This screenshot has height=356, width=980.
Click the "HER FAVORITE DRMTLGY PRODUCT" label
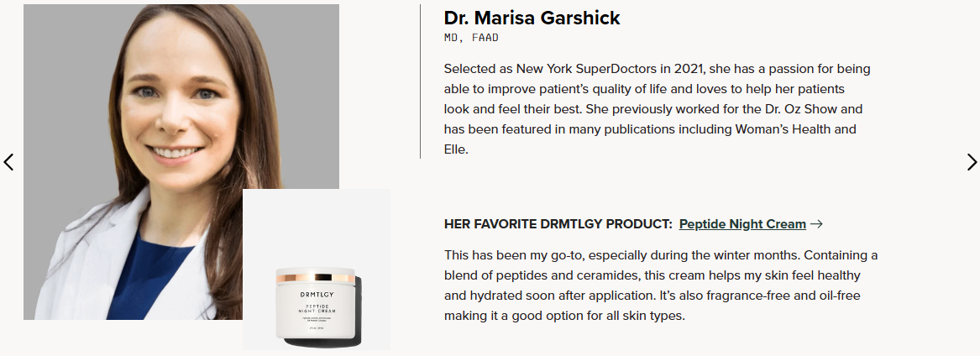click(x=558, y=224)
